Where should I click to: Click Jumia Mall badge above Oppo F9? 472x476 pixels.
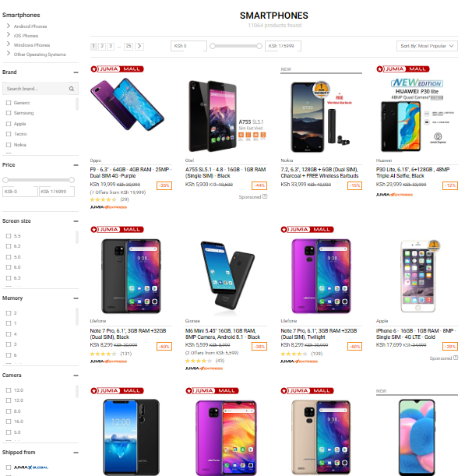pos(117,69)
